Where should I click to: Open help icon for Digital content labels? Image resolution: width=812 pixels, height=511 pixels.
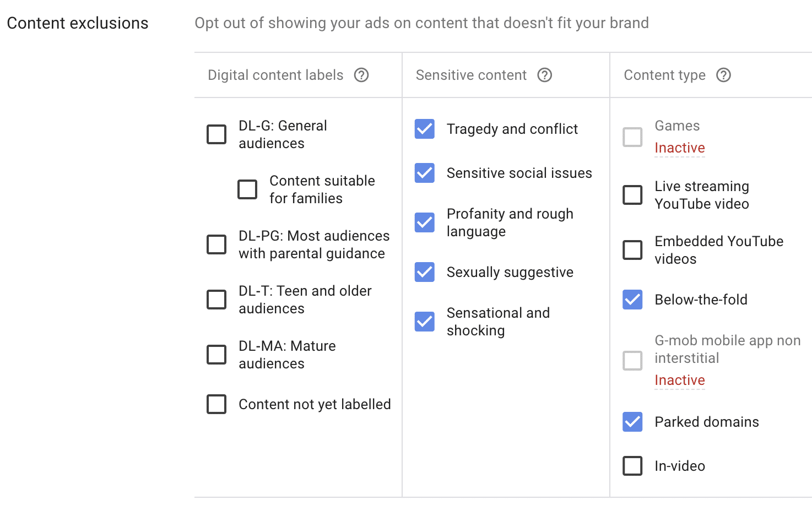tap(361, 75)
